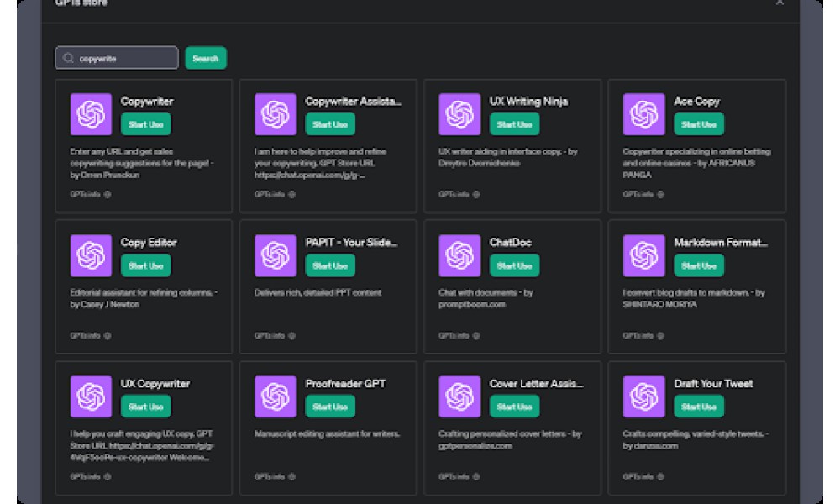Click the Copywriter Assistant GPT logo icon
This screenshot has height=504, width=840.
click(276, 114)
